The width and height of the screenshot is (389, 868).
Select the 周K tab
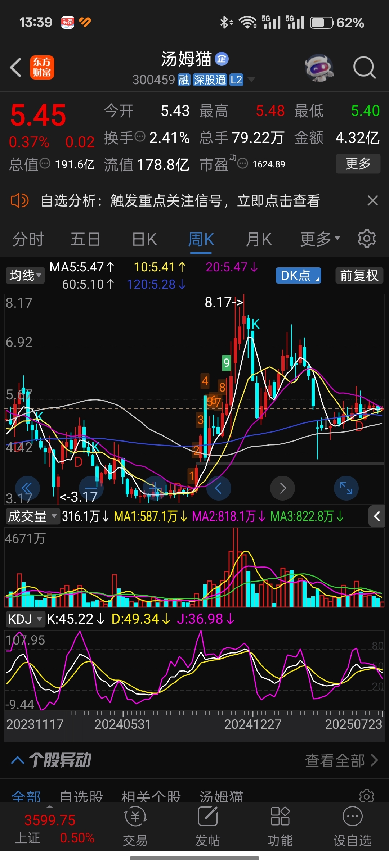tap(201, 239)
